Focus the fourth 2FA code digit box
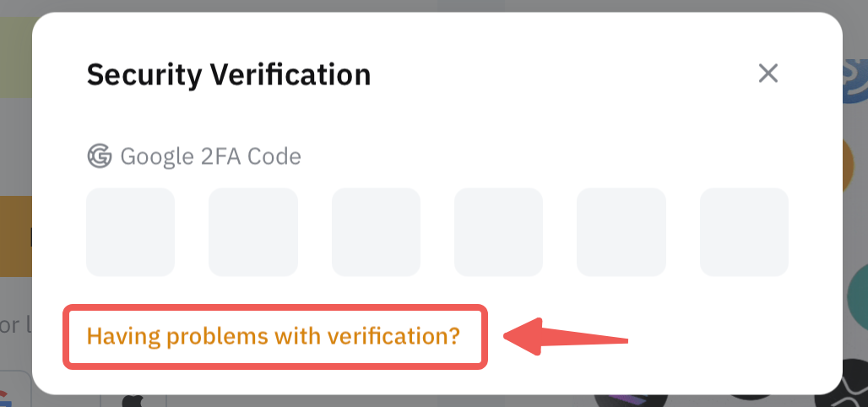This screenshot has width=868, height=407. (498, 232)
